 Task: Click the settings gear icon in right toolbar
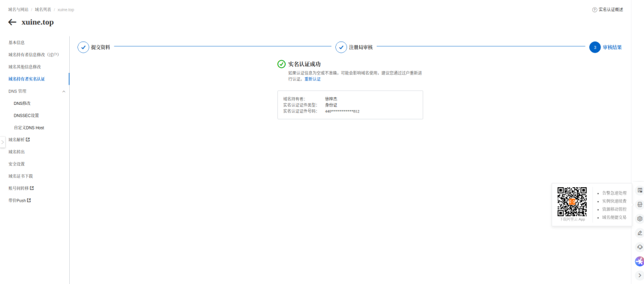(x=640, y=219)
